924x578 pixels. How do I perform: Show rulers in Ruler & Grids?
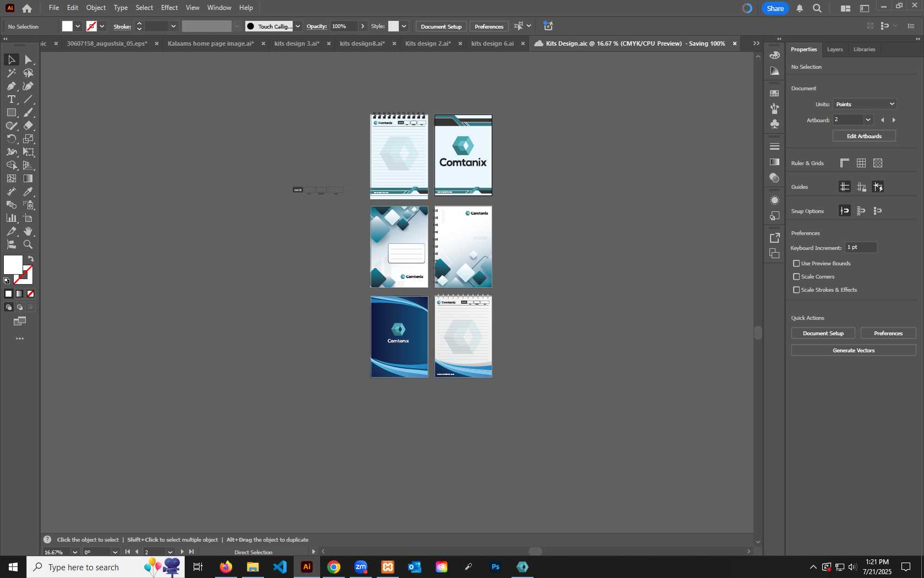click(845, 163)
